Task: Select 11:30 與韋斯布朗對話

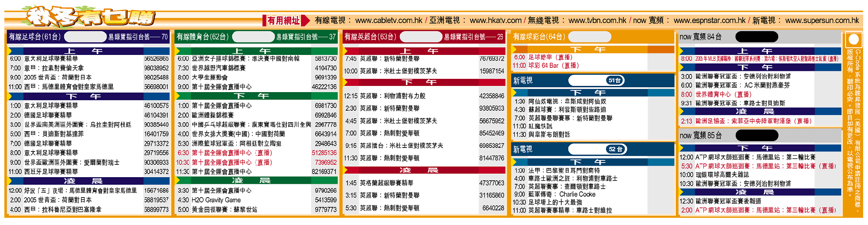Action: (541, 134)
